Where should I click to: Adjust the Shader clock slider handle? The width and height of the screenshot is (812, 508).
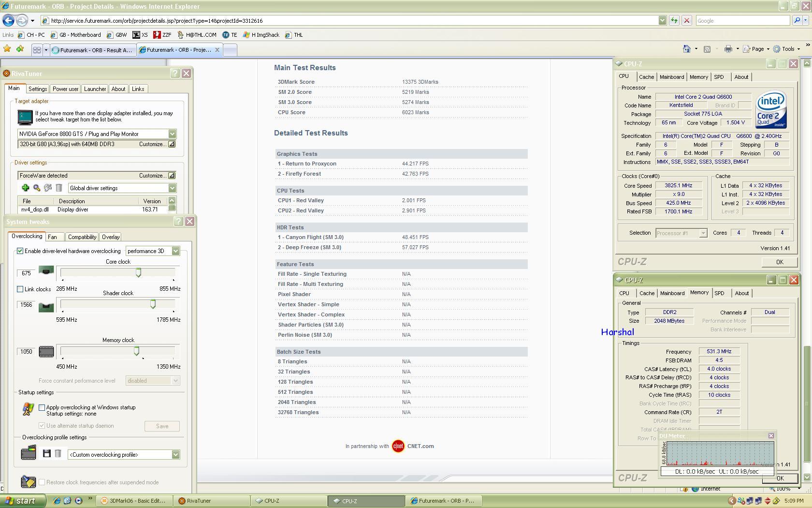coord(153,303)
